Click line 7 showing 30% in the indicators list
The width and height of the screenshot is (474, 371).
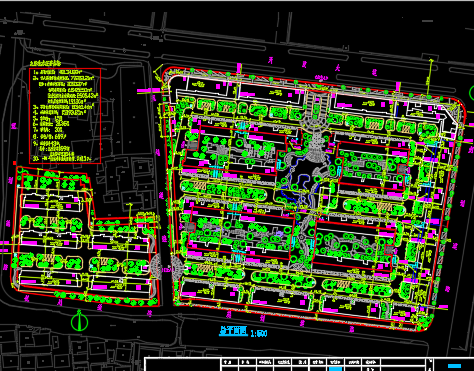point(48,129)
